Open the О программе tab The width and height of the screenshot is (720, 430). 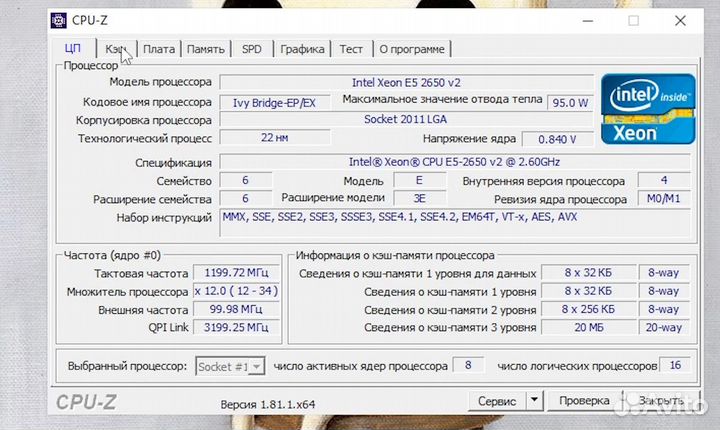click(412, 49)
